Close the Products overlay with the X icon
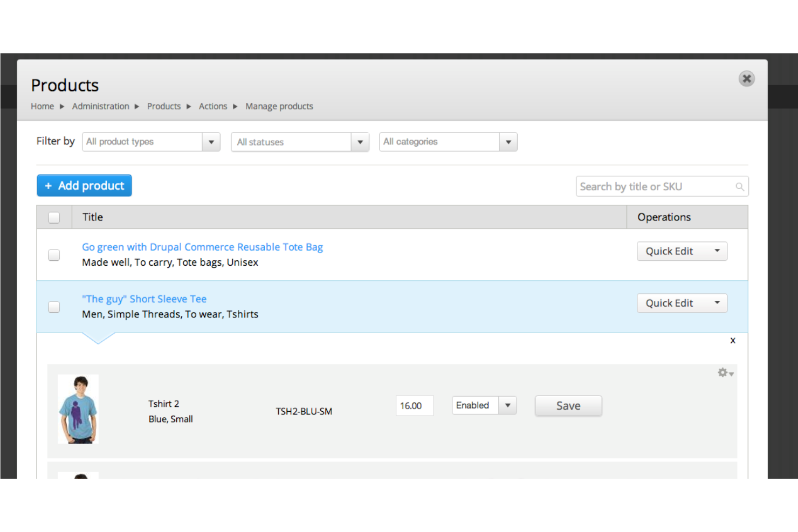 click(x=746, y=79)
